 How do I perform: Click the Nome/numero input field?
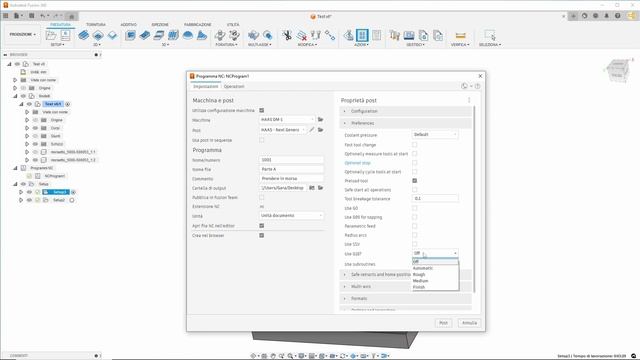click(x=291, y=160)
